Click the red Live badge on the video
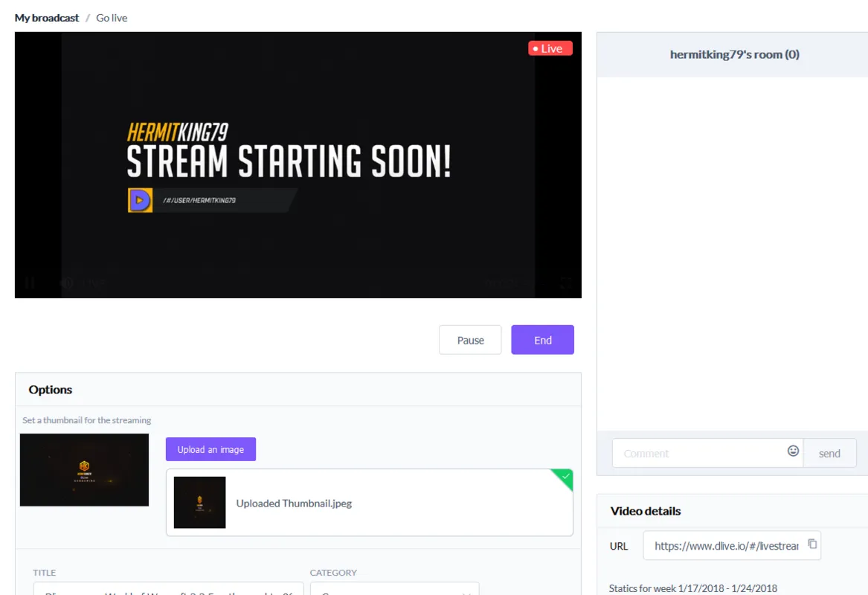868x595 pixels. [x=550, y=48]
